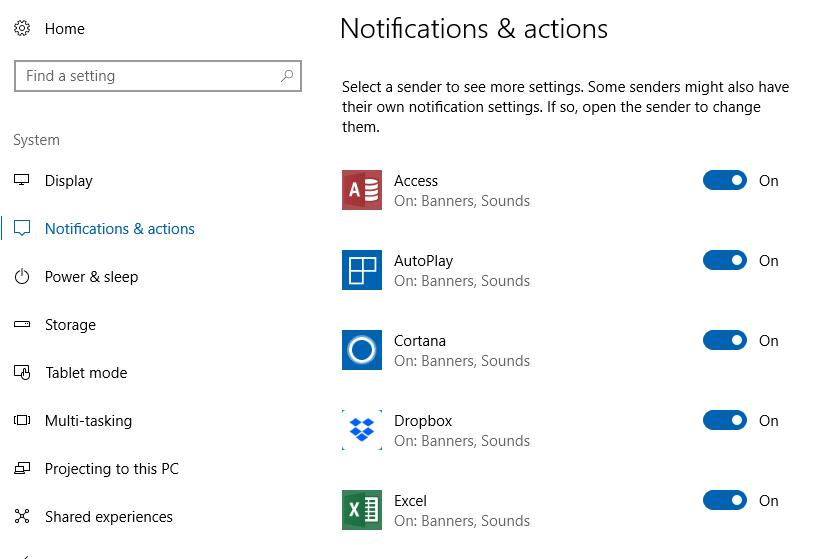Click 'On: Banners, Sounds' under Cortana

(x=462, y=361)
